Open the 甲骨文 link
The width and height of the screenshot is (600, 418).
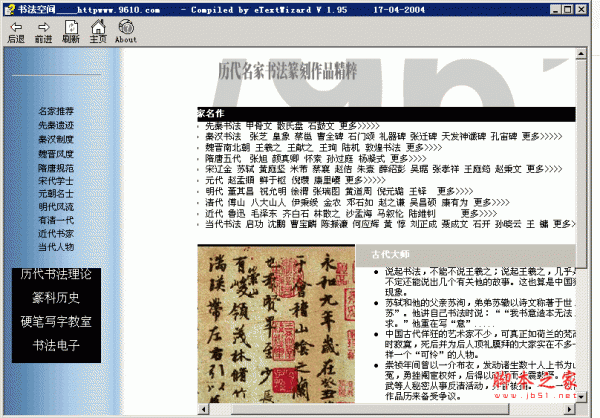tap(259, 126)
